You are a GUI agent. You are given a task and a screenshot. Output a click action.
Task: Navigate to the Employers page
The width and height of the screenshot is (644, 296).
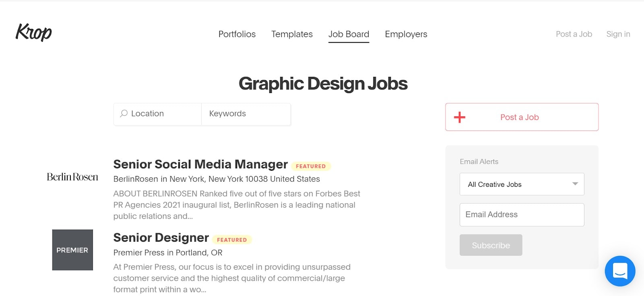[x=406, y=34]
